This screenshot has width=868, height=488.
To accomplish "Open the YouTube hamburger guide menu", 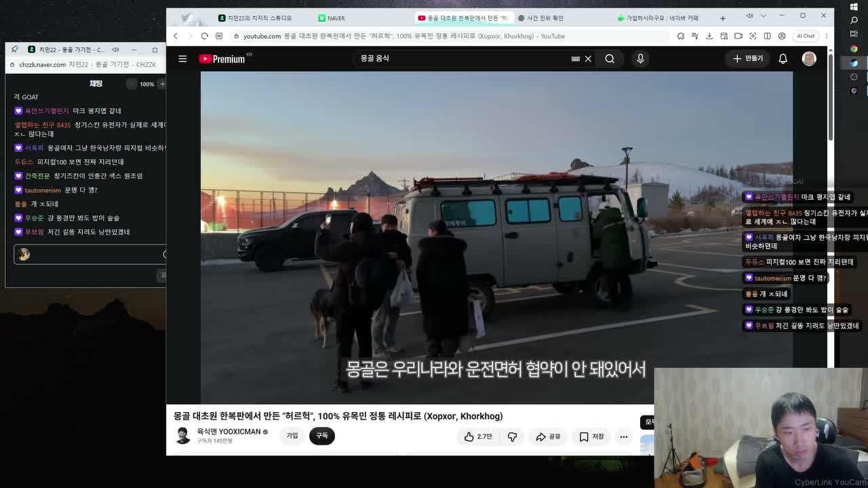I will (182, 59).
